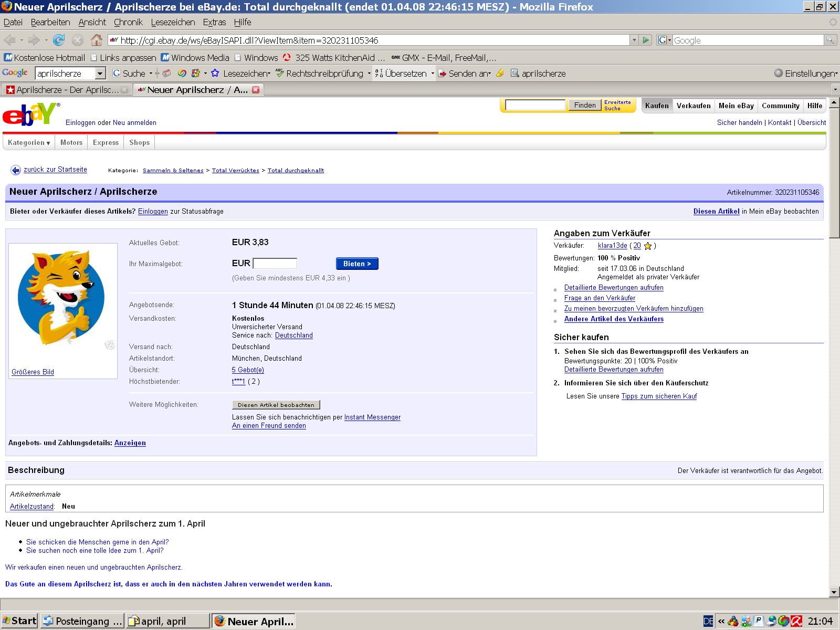Open the Lesezeichen menu in the menu bar

coord(173,22)
